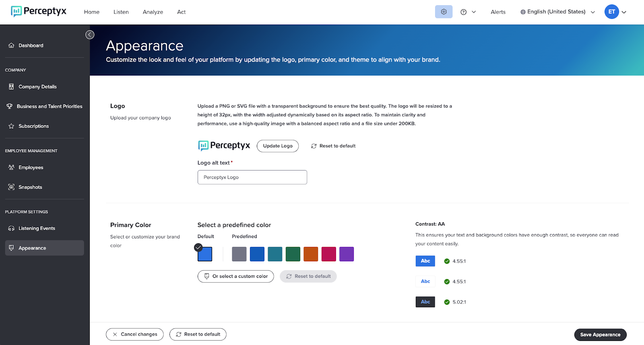Click the help question mark icon
Viewport: 644px width, 345px height.
pos(463,12)
